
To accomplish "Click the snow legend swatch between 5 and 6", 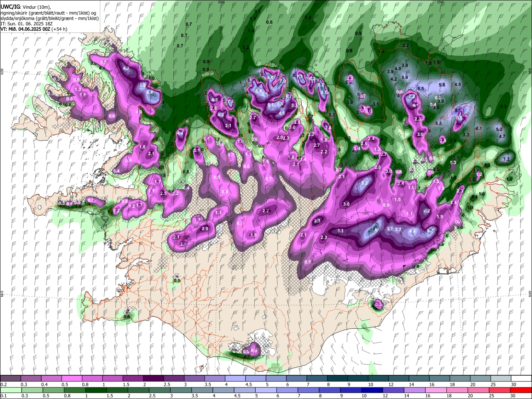I will pos(276,379).
